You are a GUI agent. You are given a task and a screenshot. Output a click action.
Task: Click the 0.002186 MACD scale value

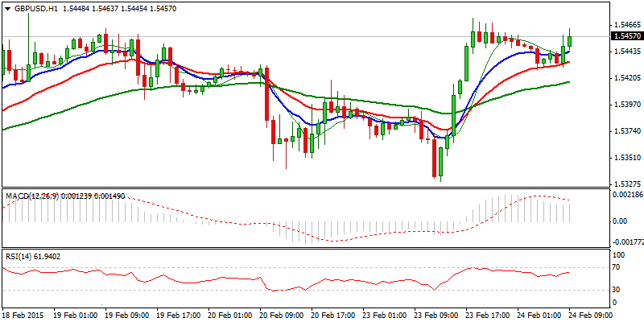(629, 194)
